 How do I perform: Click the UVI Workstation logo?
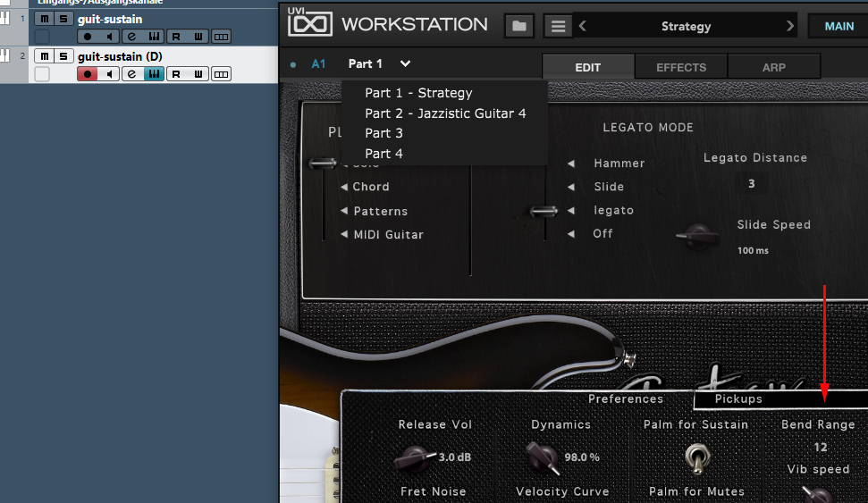point(309,23)
